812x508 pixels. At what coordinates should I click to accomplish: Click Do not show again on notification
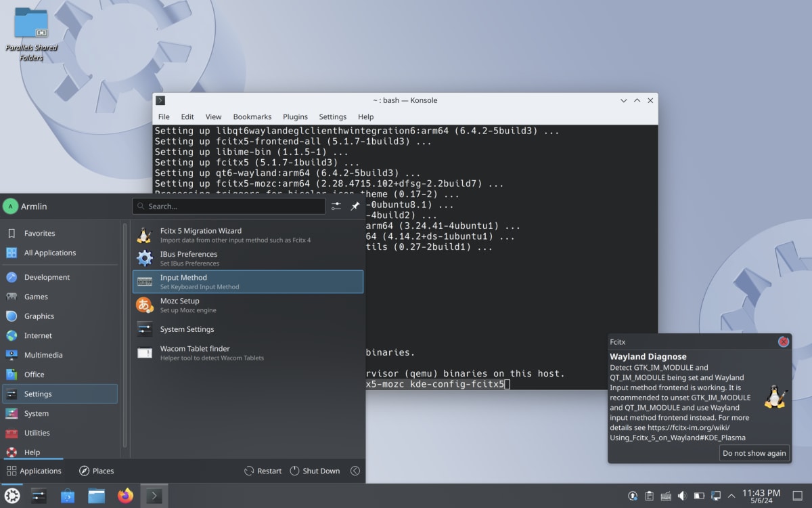pyautogui.click(x=754, y=453)
